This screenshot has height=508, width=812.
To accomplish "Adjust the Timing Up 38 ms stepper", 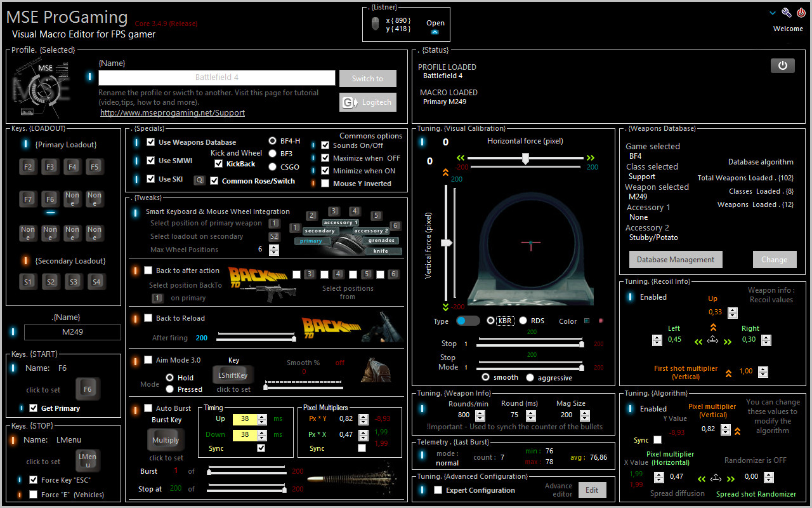I will [261, 419].
